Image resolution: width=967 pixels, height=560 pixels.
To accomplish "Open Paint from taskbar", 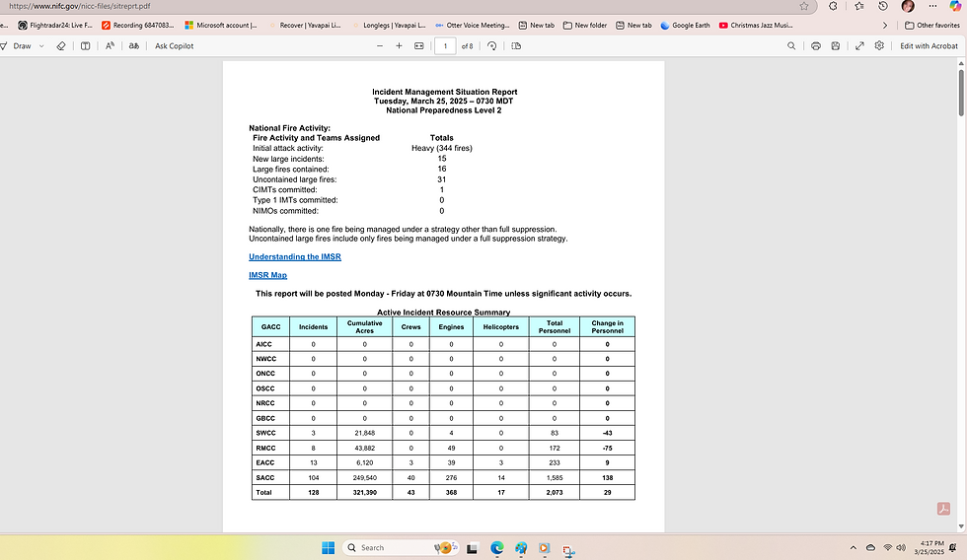I will 521,548.
